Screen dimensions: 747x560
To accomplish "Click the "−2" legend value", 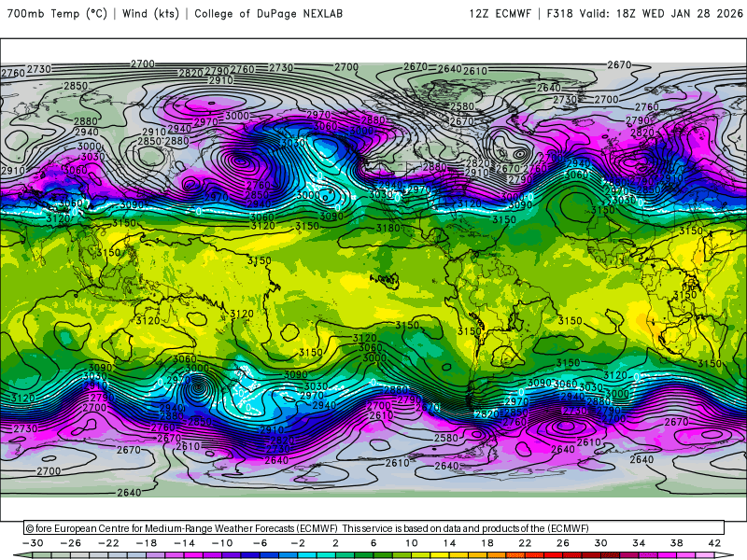I will pyautogui.click(x=298, y=543).
